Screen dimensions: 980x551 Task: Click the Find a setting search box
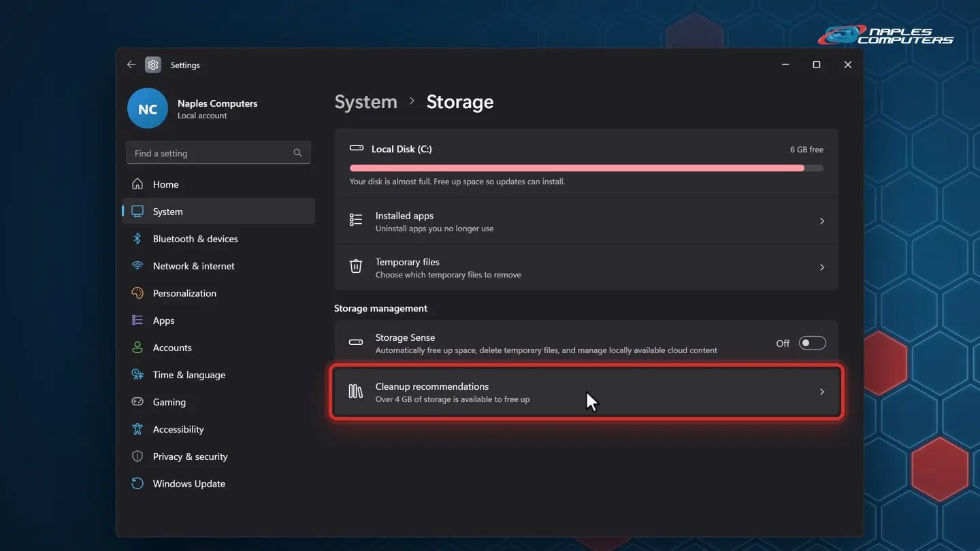tap(218, 153)
